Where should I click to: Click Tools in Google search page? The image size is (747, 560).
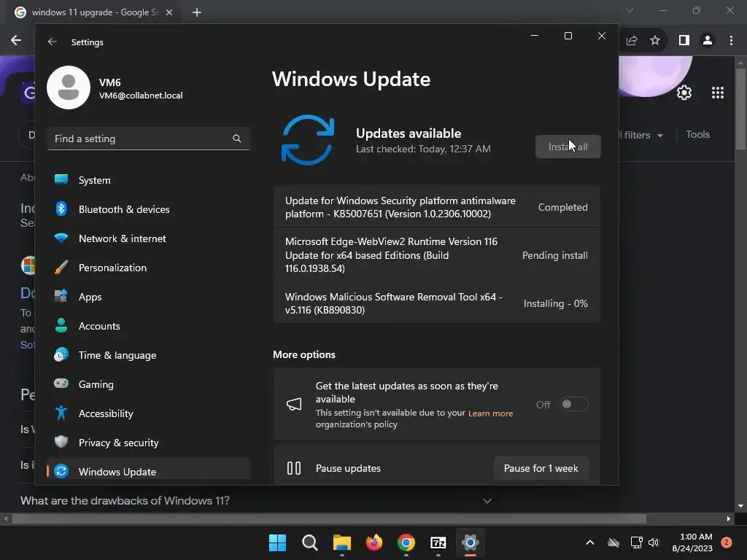(x=697, y=135)
